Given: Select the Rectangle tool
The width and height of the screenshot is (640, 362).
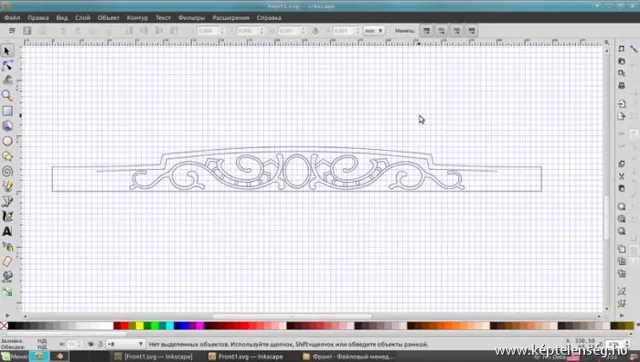Looking at the screenshot, I should [7, 111].
